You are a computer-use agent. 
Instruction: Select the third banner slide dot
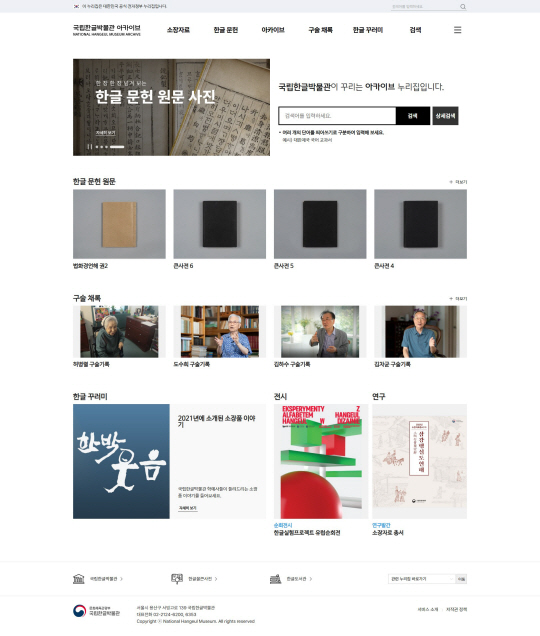[x=106, y=147]
